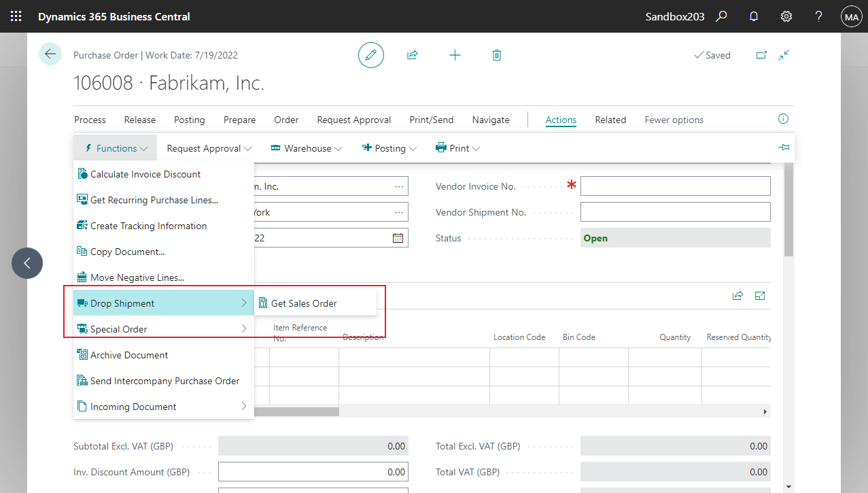Open the Microsoft 365 app launcher grid
Viewport: 868px width, 493px height.
coord(16,16)
